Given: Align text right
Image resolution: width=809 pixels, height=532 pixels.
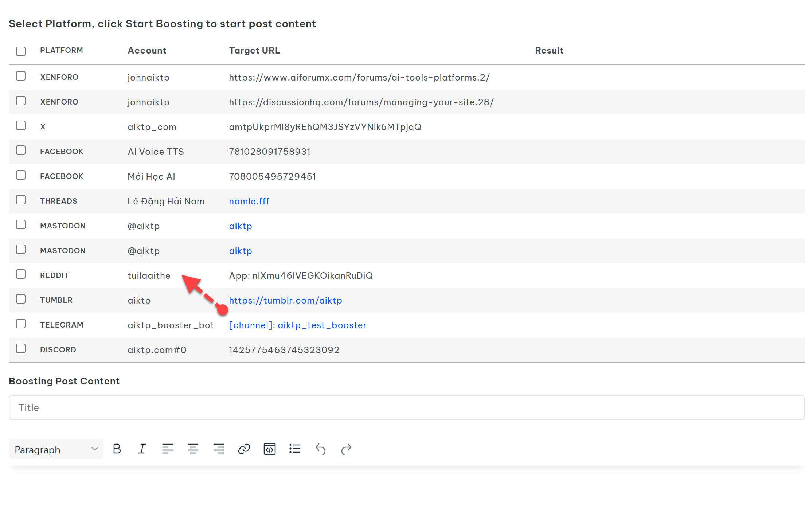Looking at the screenshot, I should click(218, 449).
